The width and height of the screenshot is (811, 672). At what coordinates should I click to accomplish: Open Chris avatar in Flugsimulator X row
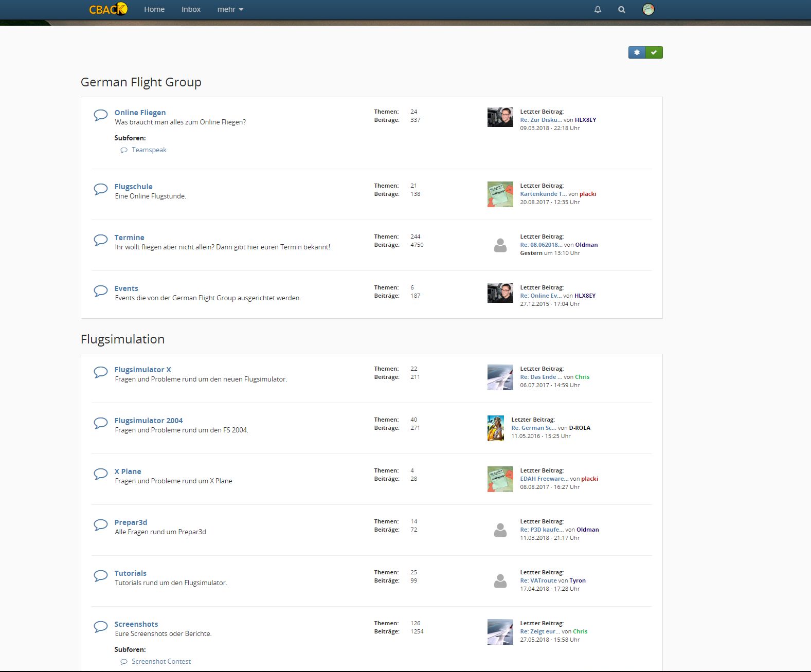500,377
